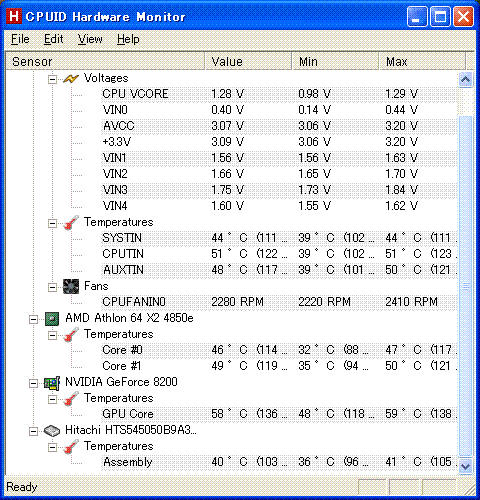This screenshot has height=500, width=480.
Task: Click the thermometer icon under NVIDIA GeForce
Action: click(71, 398)
